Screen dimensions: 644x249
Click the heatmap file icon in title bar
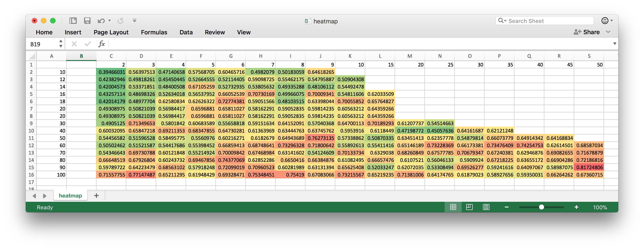308,21
